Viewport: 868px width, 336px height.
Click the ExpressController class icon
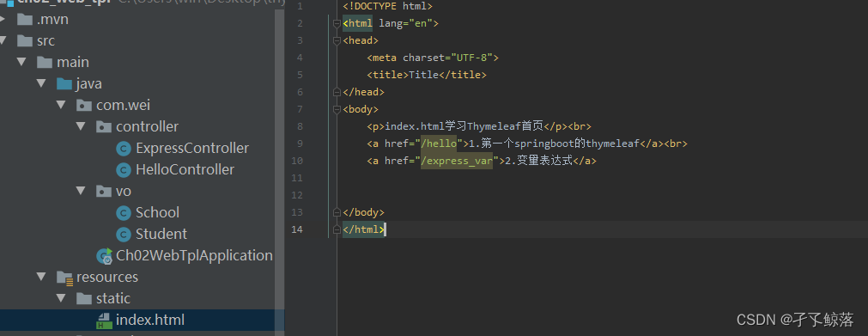pyautogui.click(x=124, y=149)
